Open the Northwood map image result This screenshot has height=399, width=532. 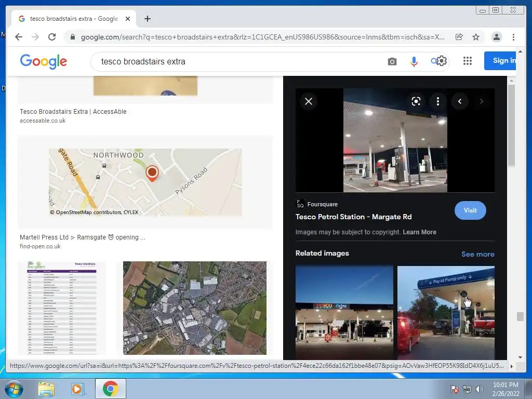click(145, 182)
